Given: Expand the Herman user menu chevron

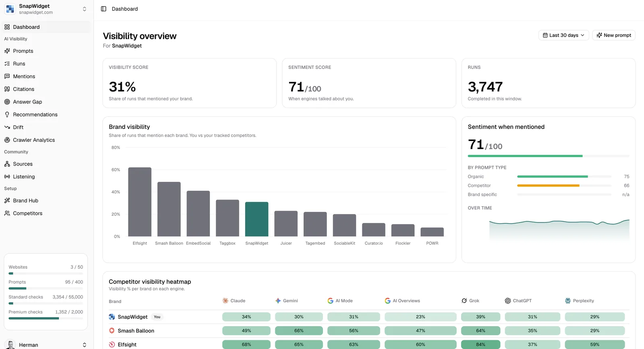Looking at the screenshot, I should coord(85,345).
